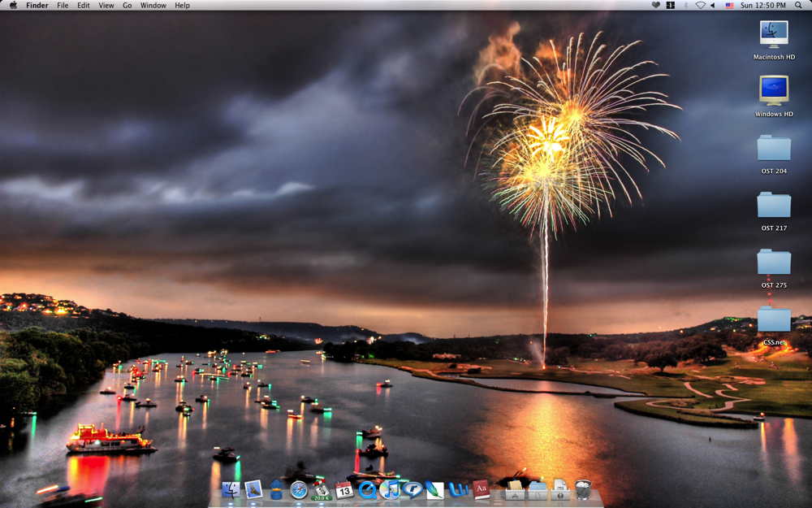Open the Trash in the dock
The height and width of the screenshot is (508, 812).
coord(582,489)
